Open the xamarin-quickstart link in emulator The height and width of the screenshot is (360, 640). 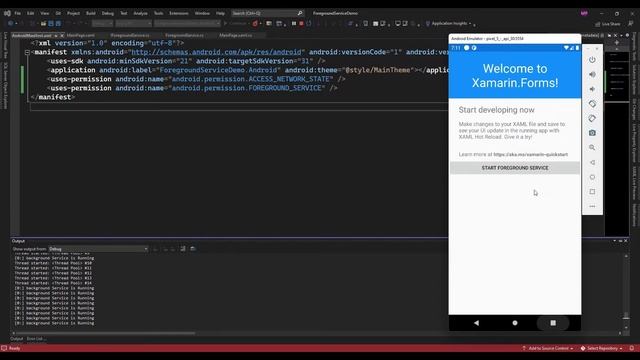point(531,154)
